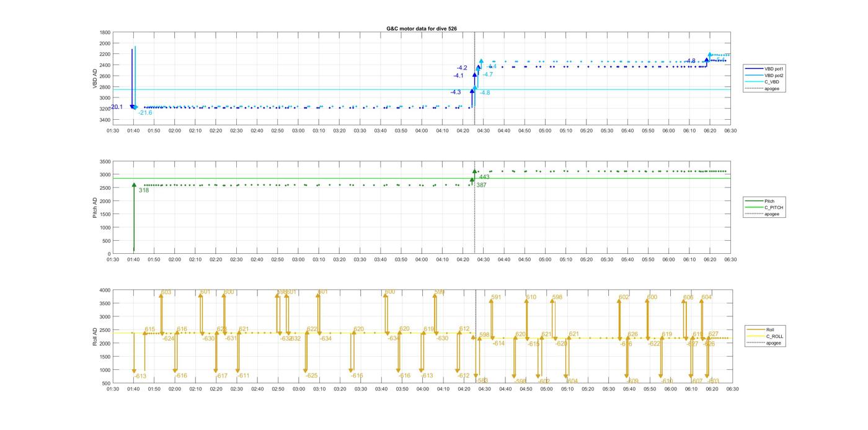Click the "443" pitch annotation

[x=484, y=177]
